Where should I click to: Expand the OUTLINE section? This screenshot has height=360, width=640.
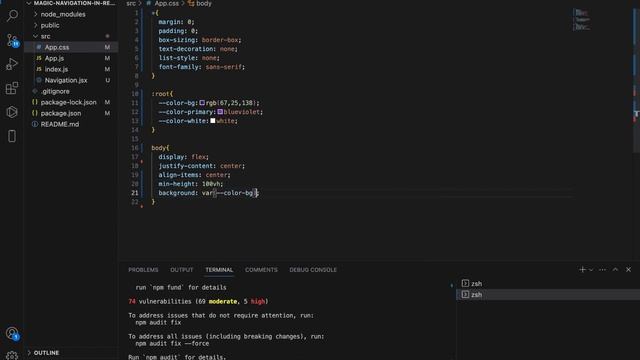coord(71,353)
